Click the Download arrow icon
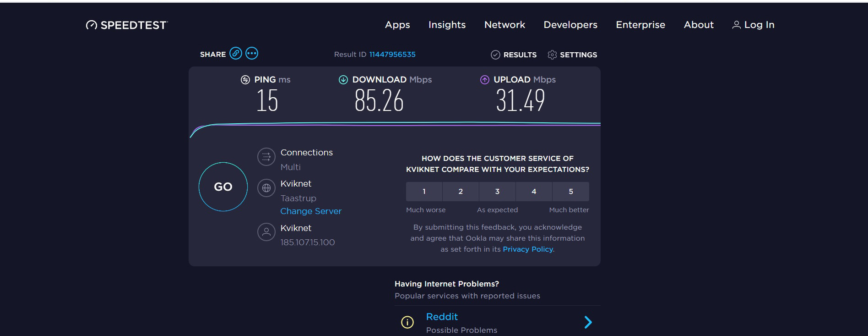 point(343,80)
